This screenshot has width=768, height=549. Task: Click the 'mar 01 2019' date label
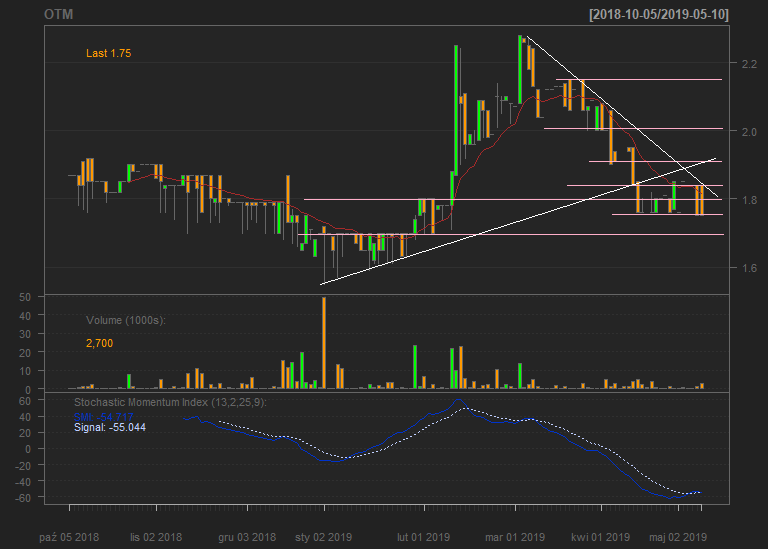tap(515, 537)
